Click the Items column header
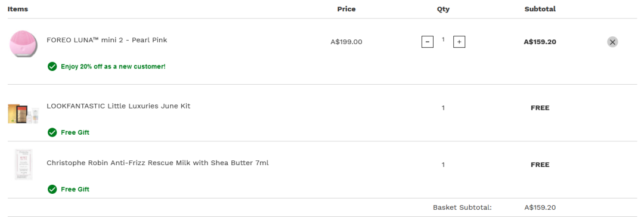Image resolution: width=644 pixels, height=217 pixels. [18, 8]
